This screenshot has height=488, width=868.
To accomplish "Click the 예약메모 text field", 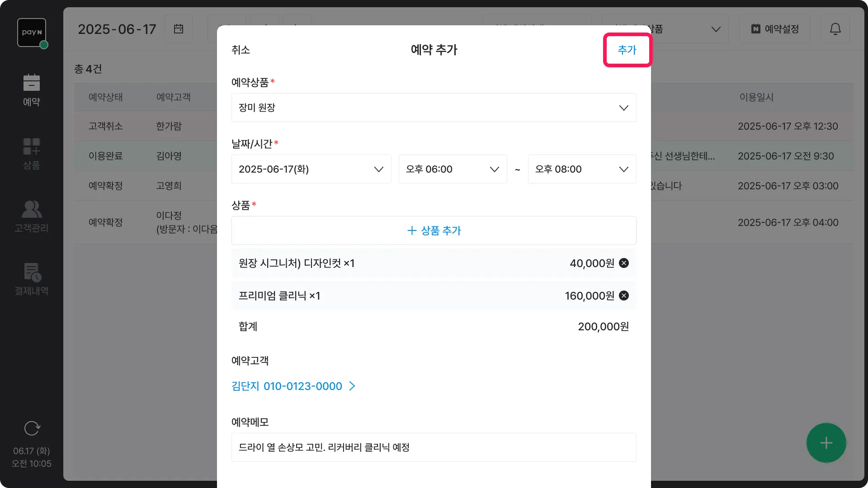I will pyautogui.click(x=434, y=447).
